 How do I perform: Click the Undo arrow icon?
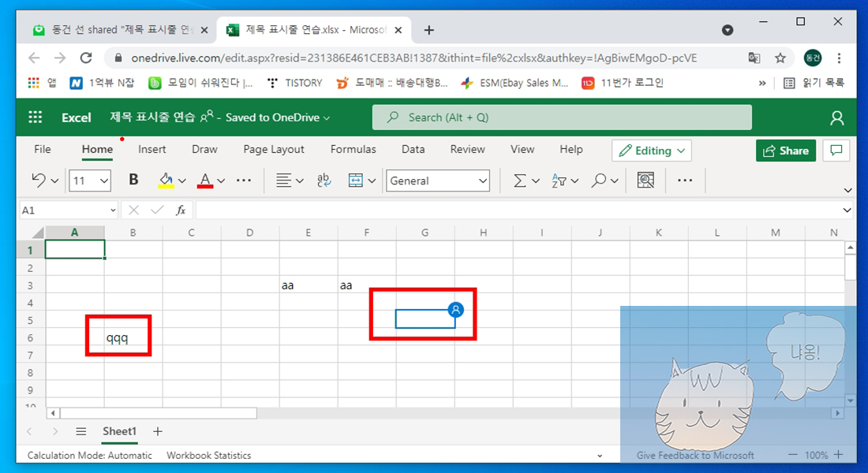tap(39, 180)
